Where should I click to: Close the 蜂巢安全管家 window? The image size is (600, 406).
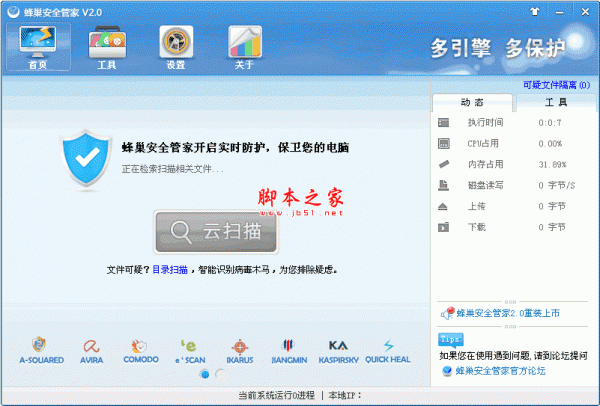coord(585,12)
